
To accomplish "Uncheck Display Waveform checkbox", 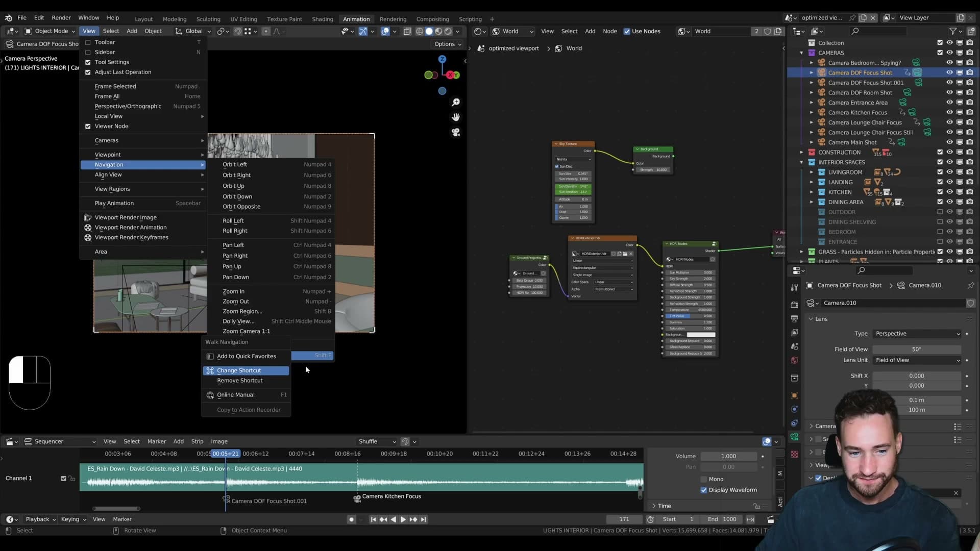I will (704, 490).
